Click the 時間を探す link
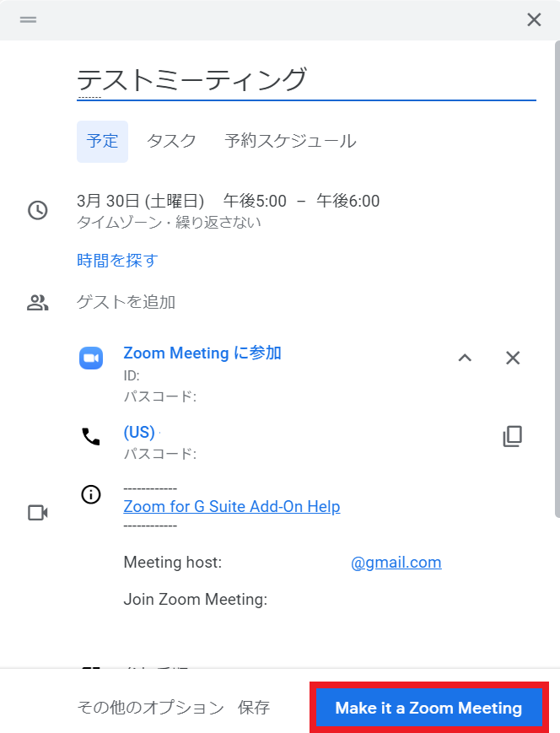 117,261
